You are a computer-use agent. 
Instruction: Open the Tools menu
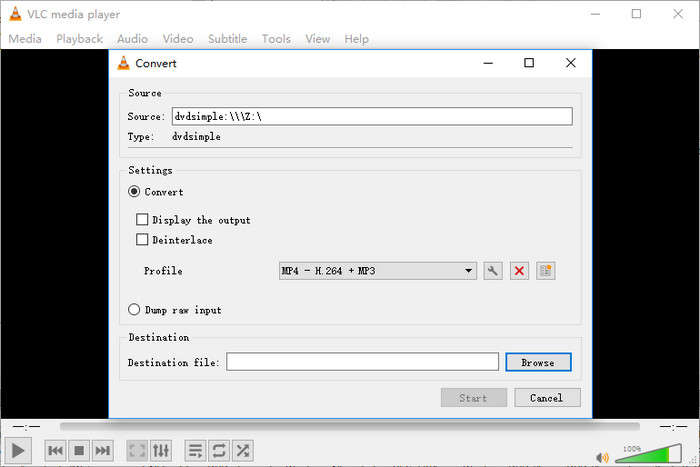tap(276, 39)
